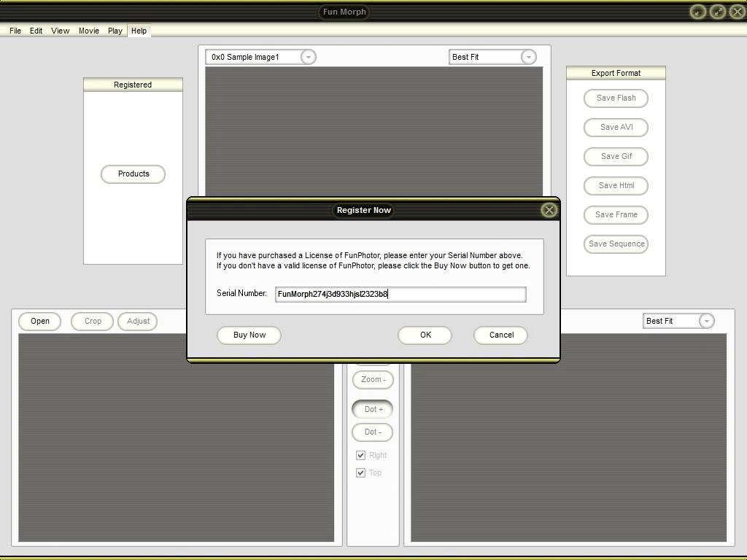The height and width of the screenshot is (560, 747).
Task: Close the Register Now dialog
Action: [x=549, y=210]
